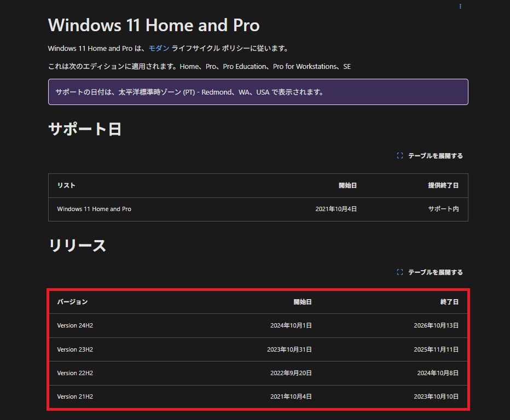
Task: Click the Pacific time zone notice banner
Action: (x=258, y=92)
